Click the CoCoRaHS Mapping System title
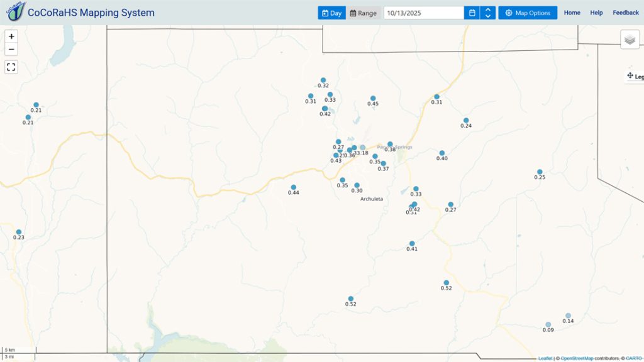 click(x=91, y=13)
